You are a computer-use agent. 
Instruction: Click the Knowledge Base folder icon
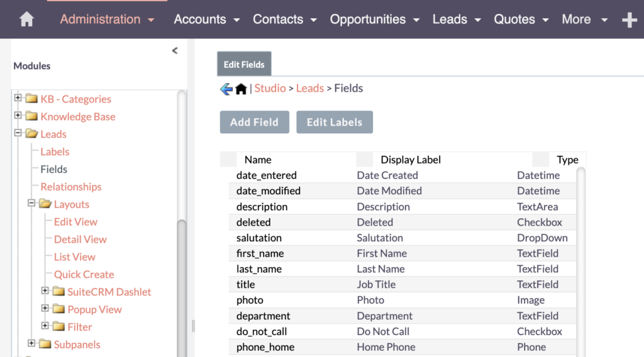[x=31, y=116]
